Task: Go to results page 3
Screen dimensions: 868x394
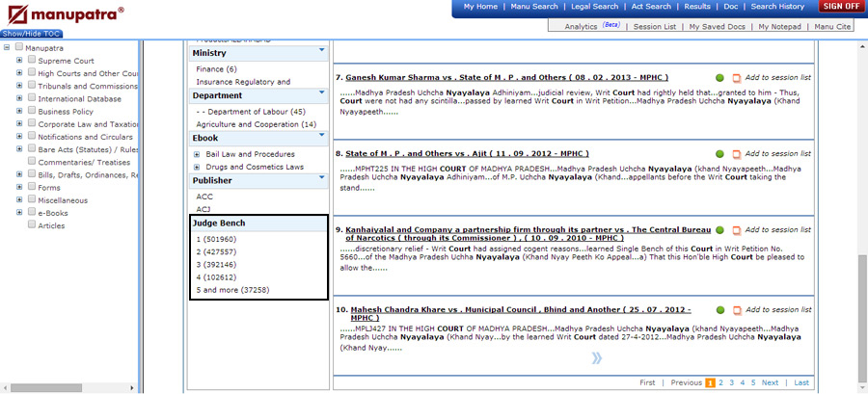Action: click(731, 382)
